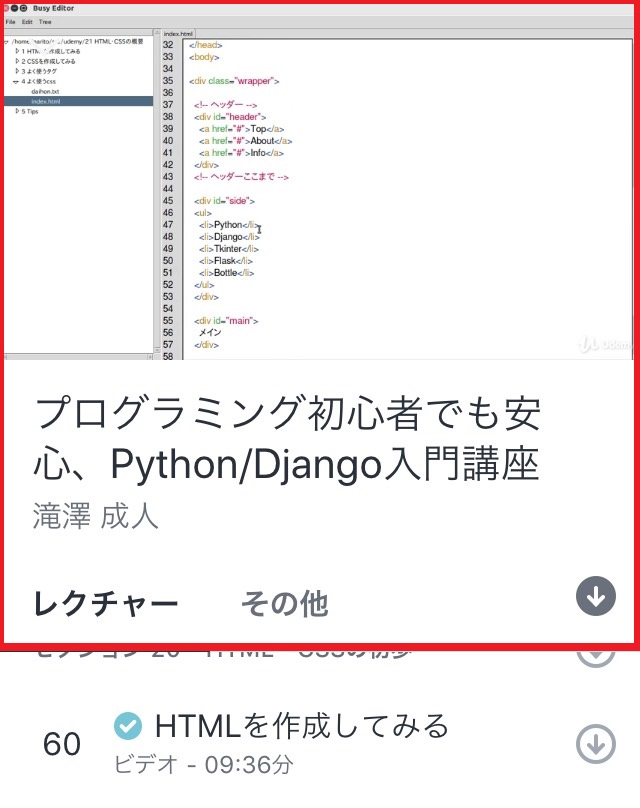Select index.html in the file tree

point(46,101)
